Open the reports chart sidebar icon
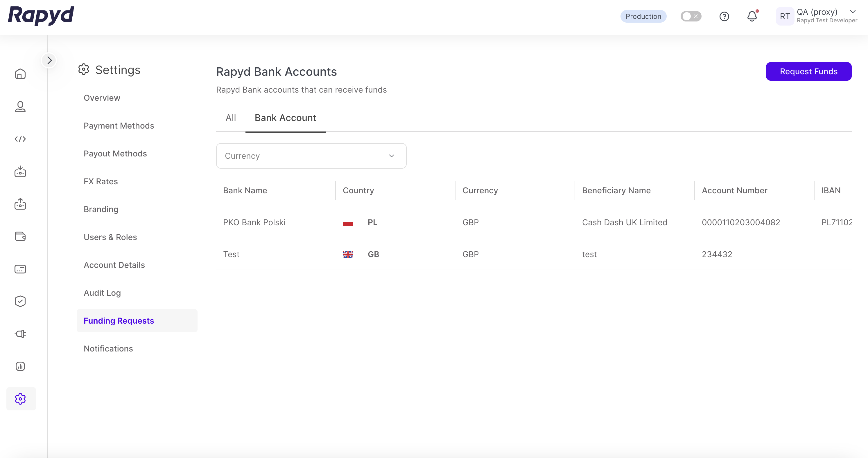Viewport: 868px width, 458px height. (x=20, y=366)
